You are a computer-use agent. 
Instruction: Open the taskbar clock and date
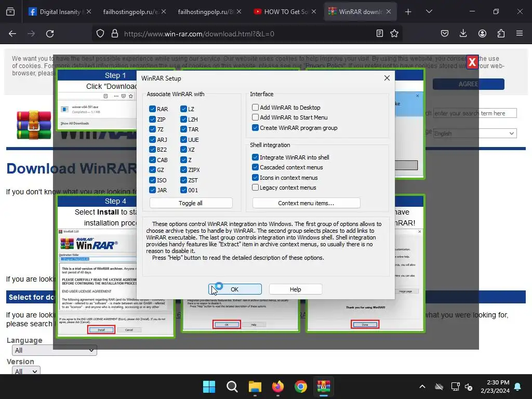click(495, 387)
